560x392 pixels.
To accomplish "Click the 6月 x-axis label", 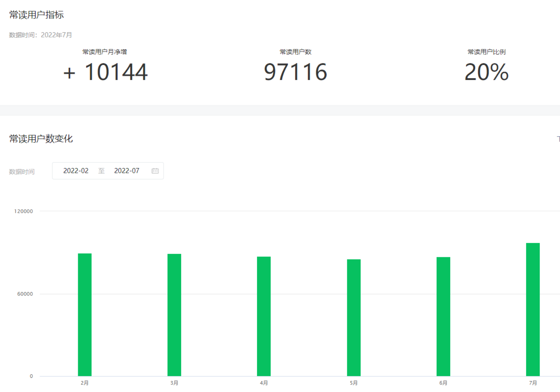I will (443, 383).
